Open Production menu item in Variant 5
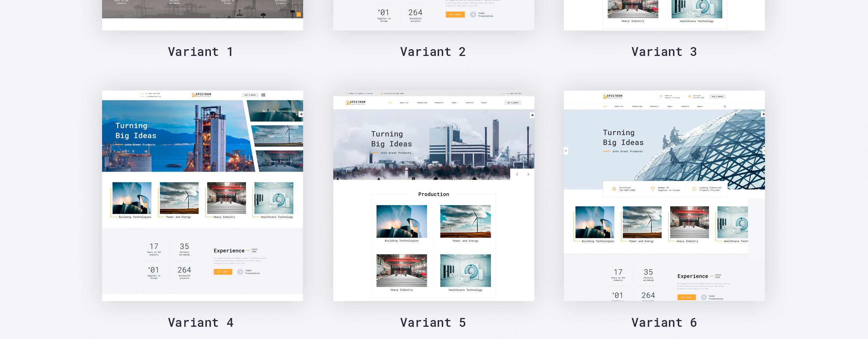Viewport: 868px width, 339px height. (422, 103)
